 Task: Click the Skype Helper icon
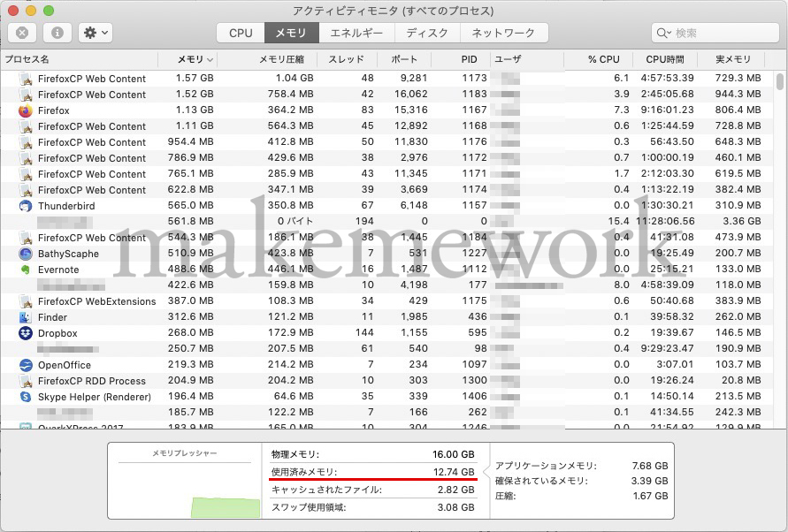point(25,397)
